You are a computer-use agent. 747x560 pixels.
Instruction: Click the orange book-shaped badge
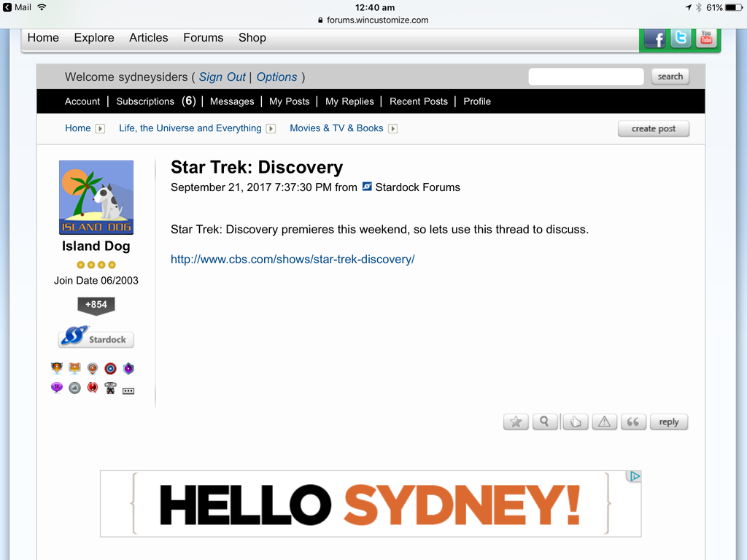(x=75, y=368)
